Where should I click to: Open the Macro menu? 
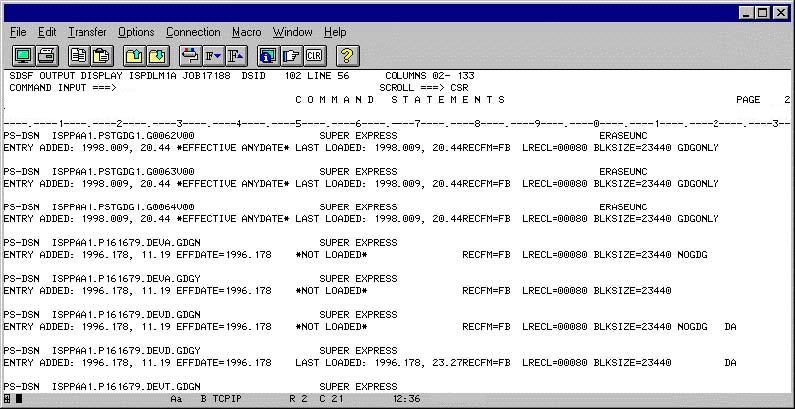[x=246, y=32]
